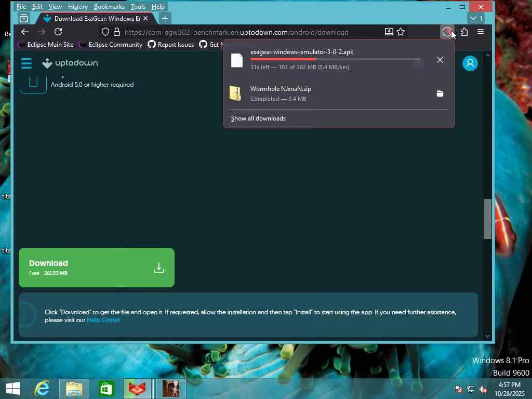Click the taskbar clock and date
This screenshot has width=532, height=399.
510,389
